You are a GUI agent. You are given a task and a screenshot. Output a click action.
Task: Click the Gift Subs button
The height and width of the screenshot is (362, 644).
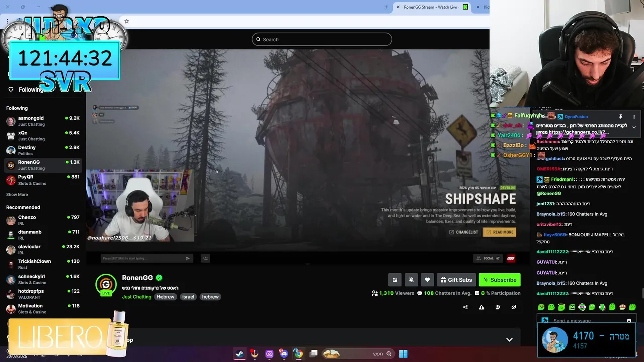(x=456, y=280)
